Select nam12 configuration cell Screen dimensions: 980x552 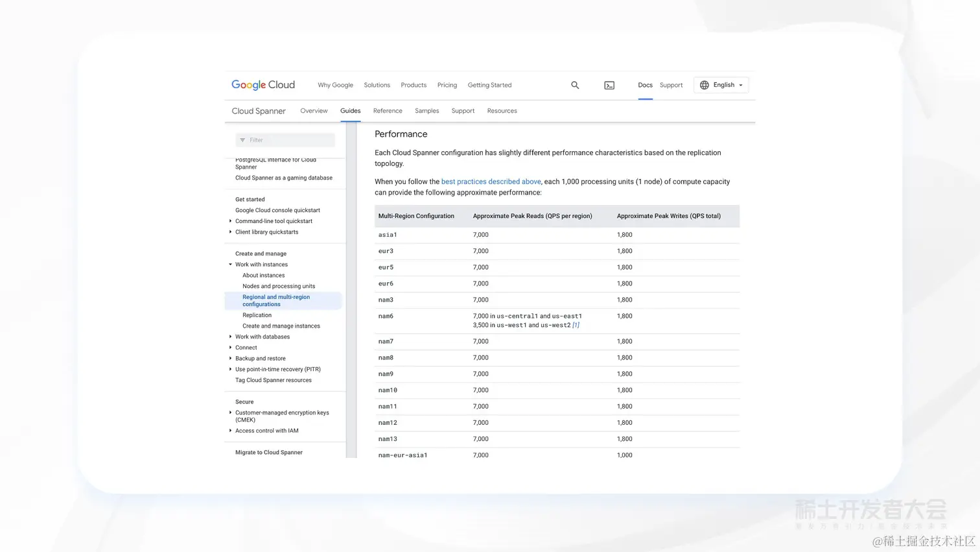(388, 422)
